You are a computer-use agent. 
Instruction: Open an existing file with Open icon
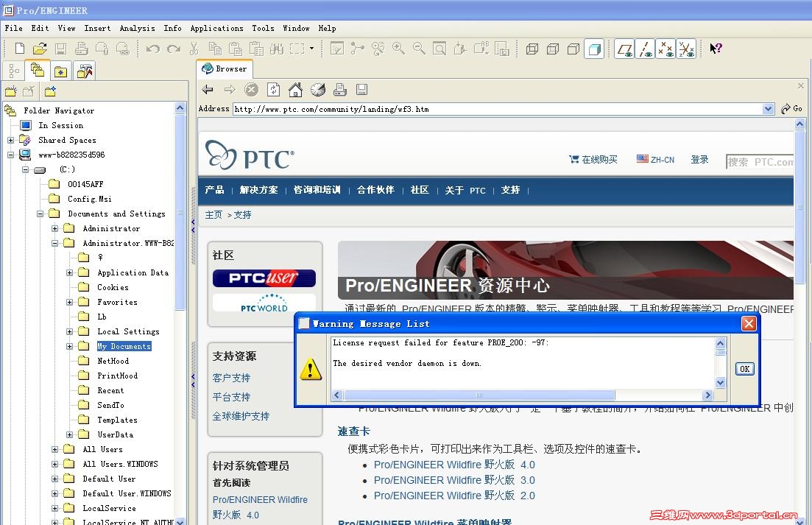pos(40,49)
